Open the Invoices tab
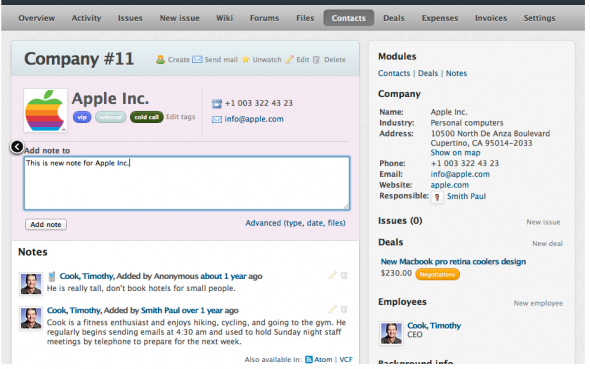This screenshot has height=369, width=590. [491, 18]
